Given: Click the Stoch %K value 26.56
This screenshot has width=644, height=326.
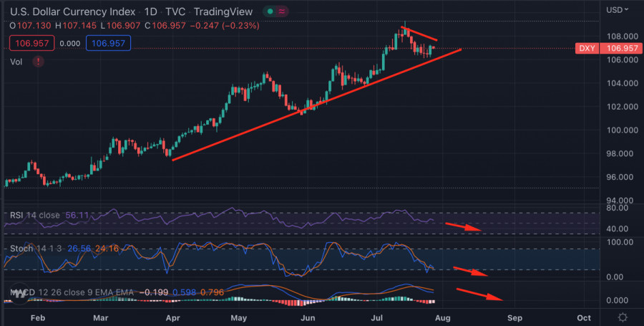Looking at the screenshot, I should (79, 249).
